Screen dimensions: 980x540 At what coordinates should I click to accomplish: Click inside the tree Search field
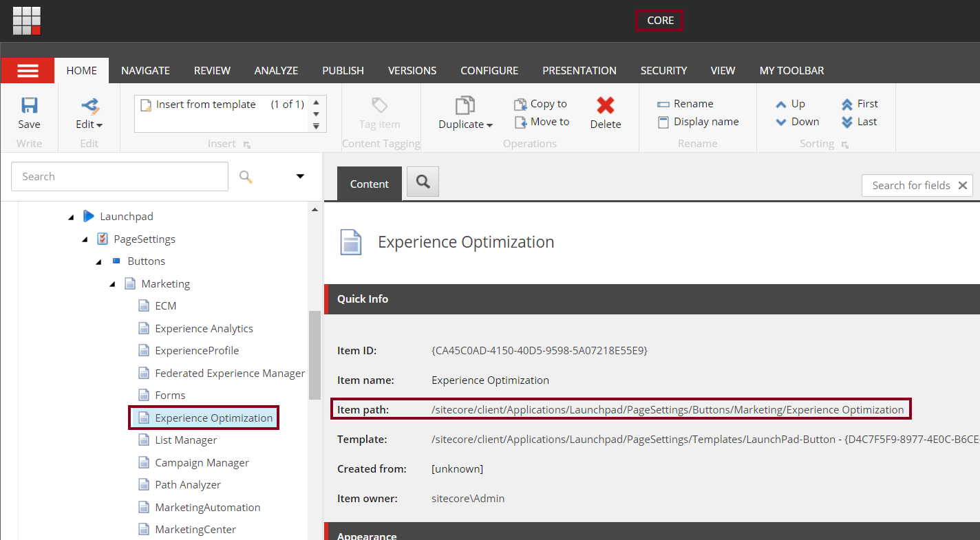[x=120, y=176]
